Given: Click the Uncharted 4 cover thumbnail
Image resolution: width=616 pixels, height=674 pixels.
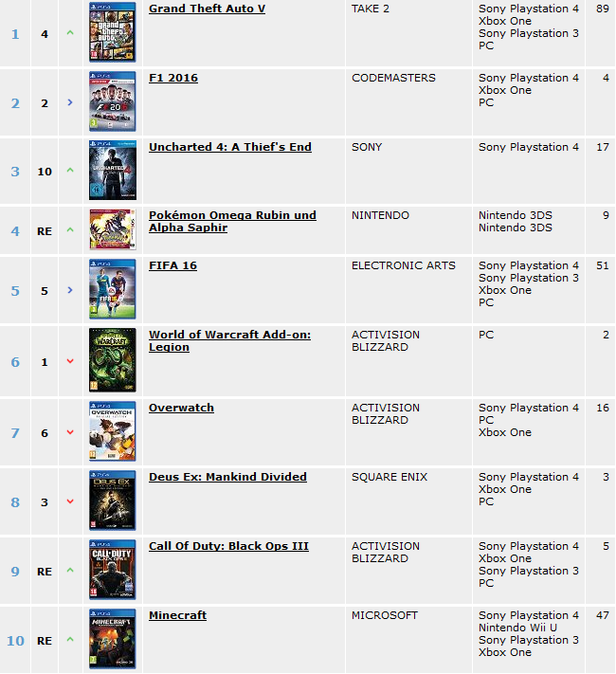Looking at the screenshot, I should pos(113,171).
